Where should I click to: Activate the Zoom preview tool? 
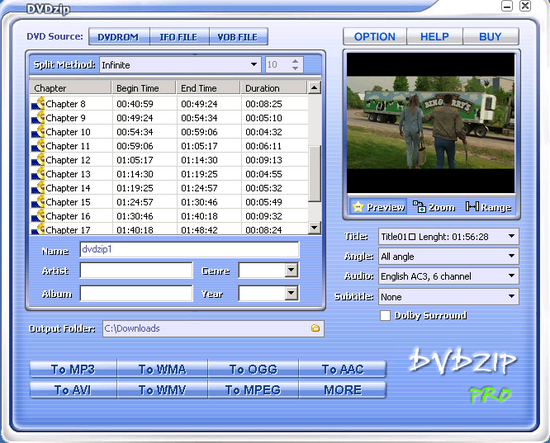[x=434, y=207]
